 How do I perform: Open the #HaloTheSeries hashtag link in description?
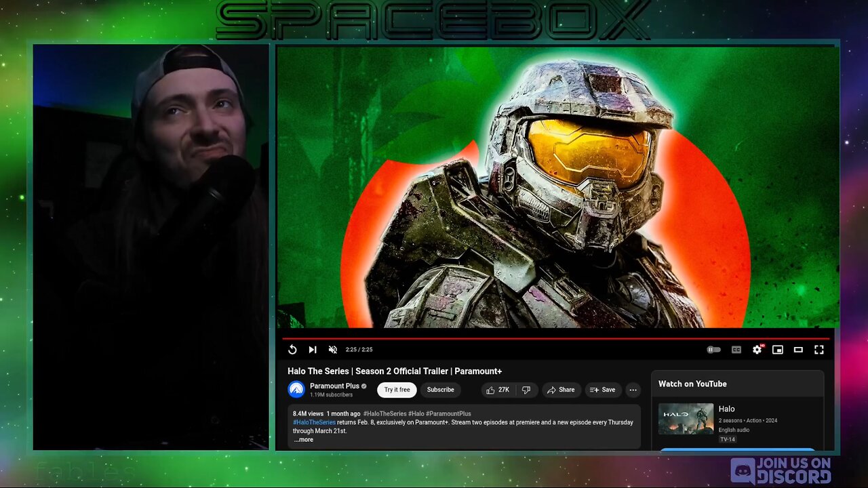pos(314,422)
